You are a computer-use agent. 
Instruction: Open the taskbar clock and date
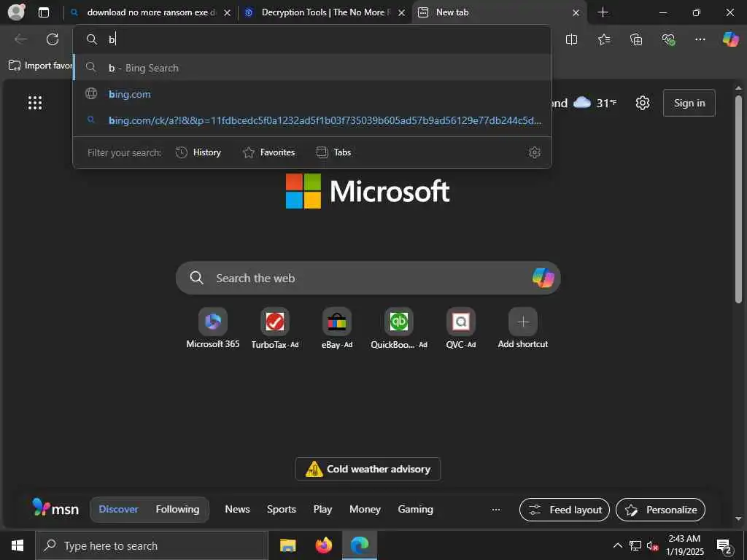(x=684, y=545)
